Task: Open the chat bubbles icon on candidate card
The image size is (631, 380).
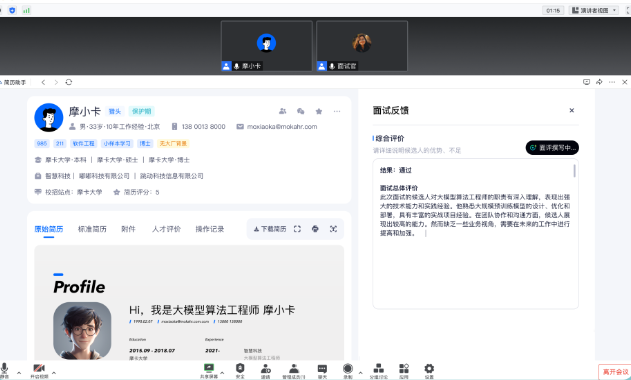Action: point(301,112)
